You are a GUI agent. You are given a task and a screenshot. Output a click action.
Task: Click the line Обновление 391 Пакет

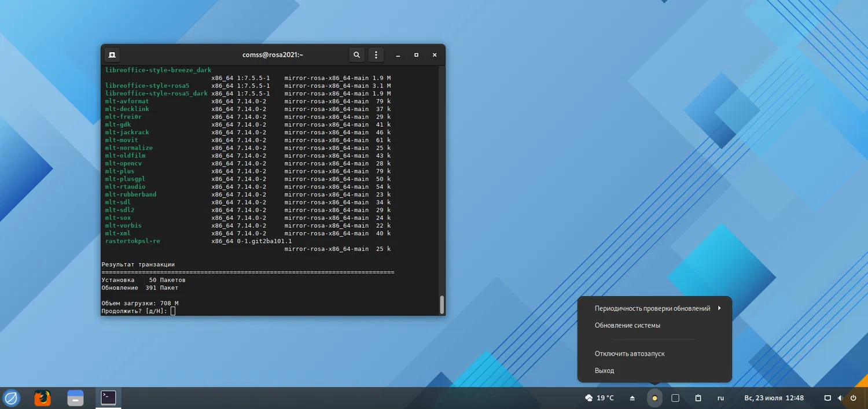tap(140, 288)
